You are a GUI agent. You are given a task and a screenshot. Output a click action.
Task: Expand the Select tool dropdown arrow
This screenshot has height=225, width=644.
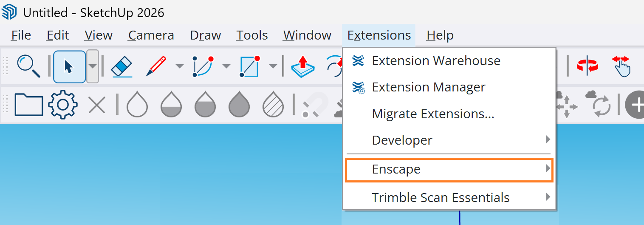click(93, 66)
